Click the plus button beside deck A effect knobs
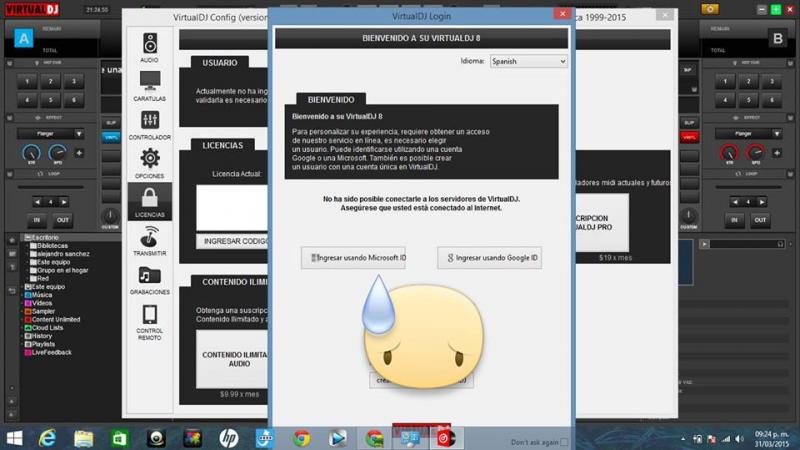 pyautogui.click(x=79, y=153)
